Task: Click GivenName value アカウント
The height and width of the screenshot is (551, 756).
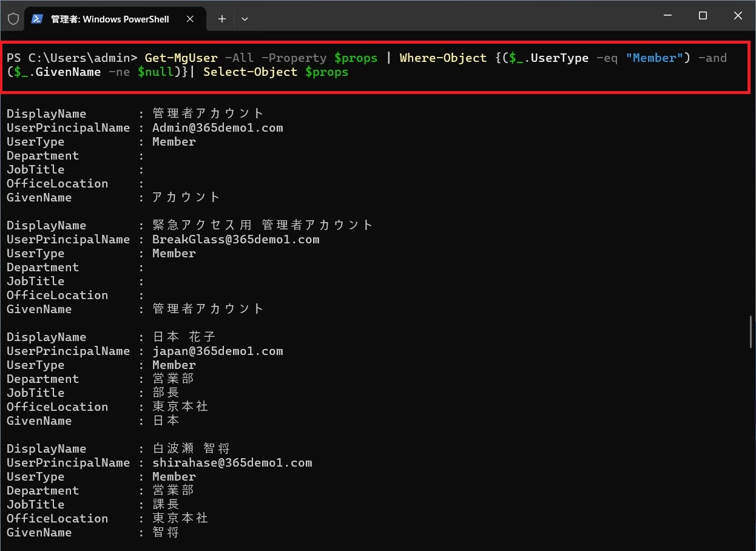Action: [x=186, y=197]
